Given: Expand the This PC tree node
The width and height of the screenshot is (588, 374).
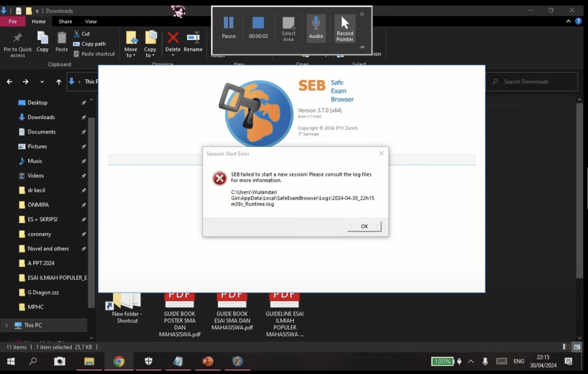Looking at the screenshot, I should pos(6,325).
